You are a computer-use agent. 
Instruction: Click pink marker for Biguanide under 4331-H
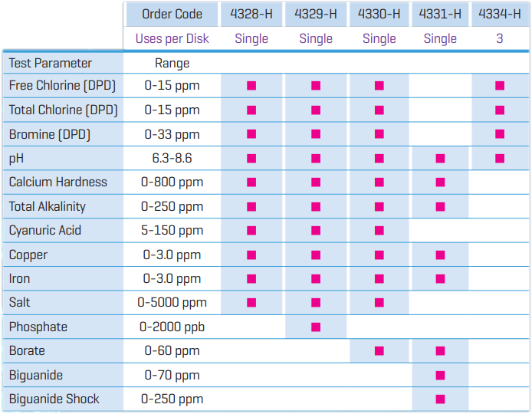[440, 376]
